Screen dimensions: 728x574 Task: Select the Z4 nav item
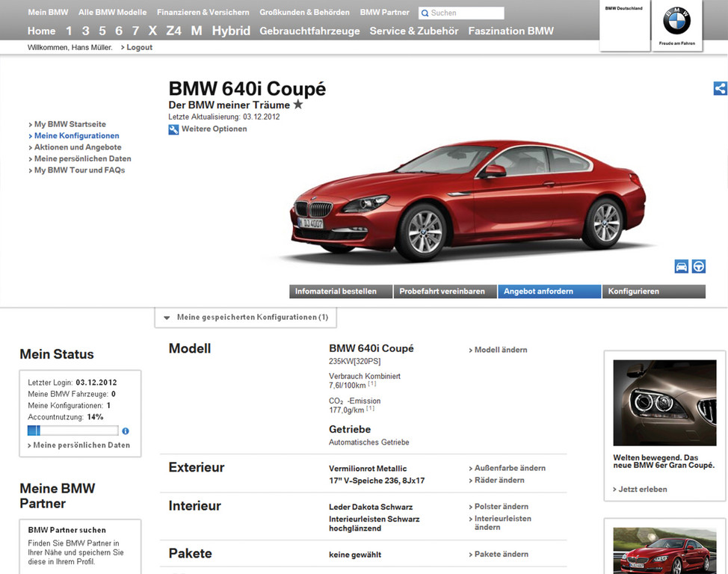click(173, 31)
